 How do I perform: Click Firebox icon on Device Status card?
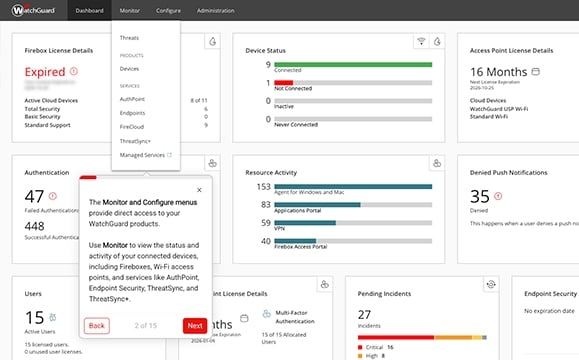pyautogui.click(x=437, y=41)
